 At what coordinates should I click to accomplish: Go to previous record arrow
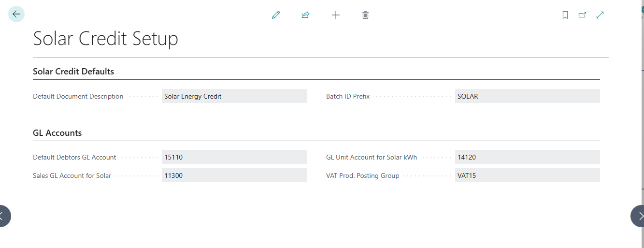[4, 216]
